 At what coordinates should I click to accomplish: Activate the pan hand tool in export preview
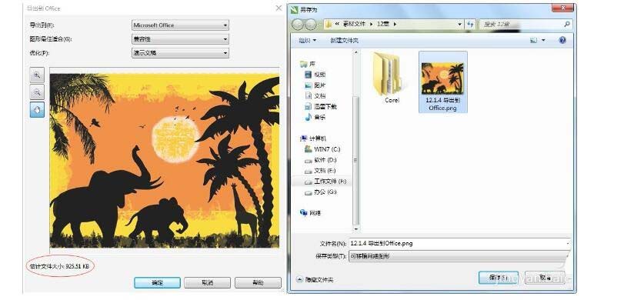click(37, 110)
